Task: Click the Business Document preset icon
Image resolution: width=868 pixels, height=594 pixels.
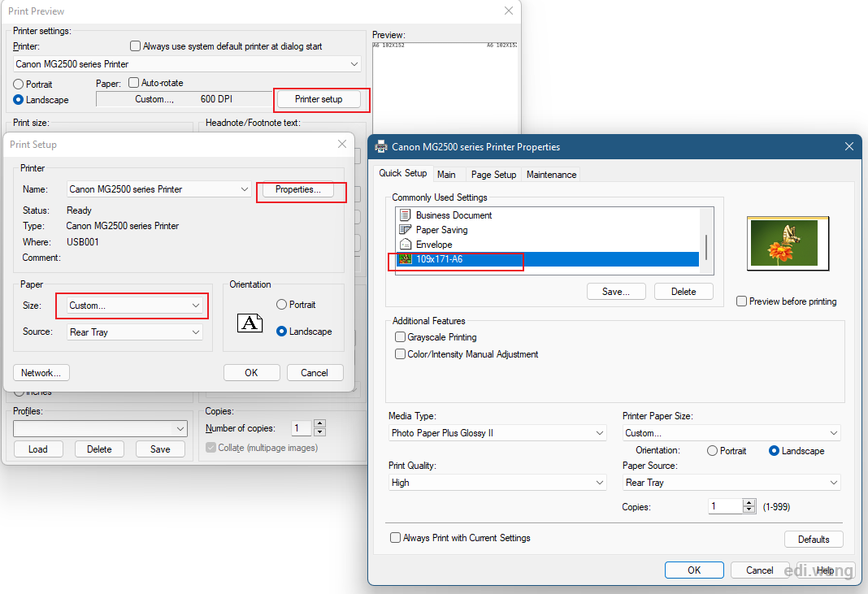Action: [406, 215]
